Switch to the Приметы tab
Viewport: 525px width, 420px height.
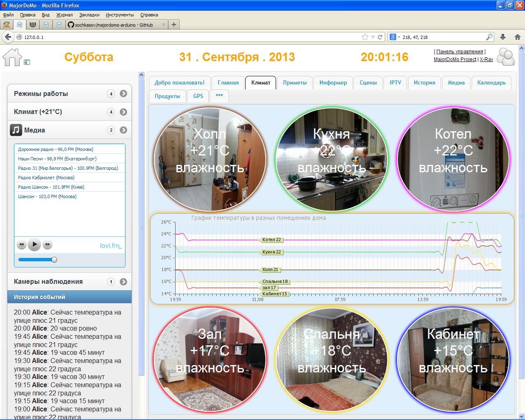tap(294, 82)
